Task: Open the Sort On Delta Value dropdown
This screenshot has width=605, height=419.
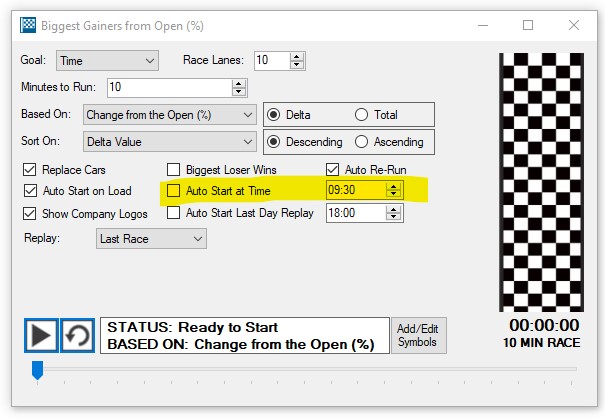Action: point(170,142)
